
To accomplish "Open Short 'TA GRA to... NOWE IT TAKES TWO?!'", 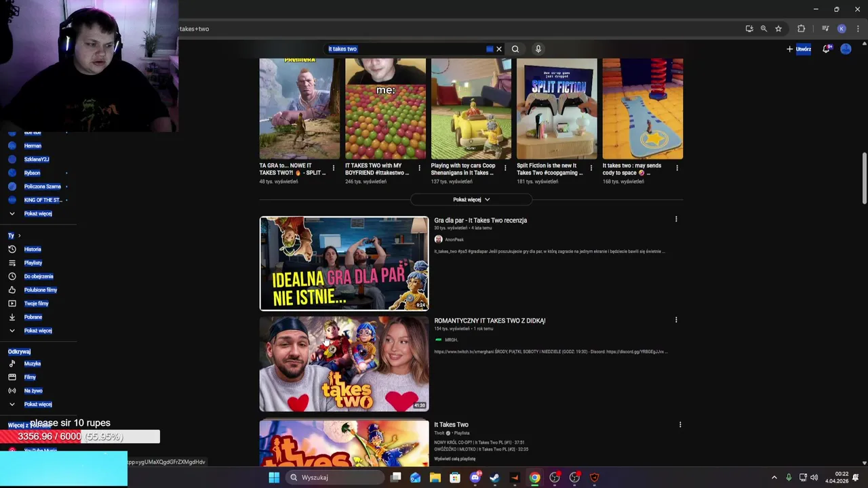I will [300, 108].
